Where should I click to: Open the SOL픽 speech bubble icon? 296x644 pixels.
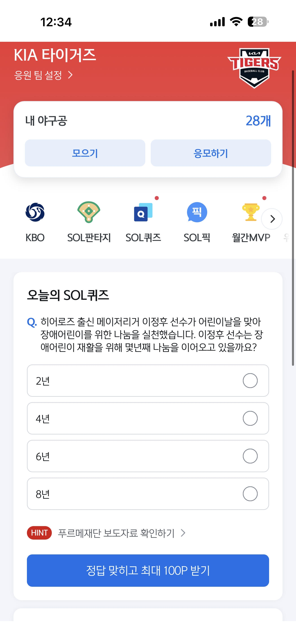pos(197,212)
